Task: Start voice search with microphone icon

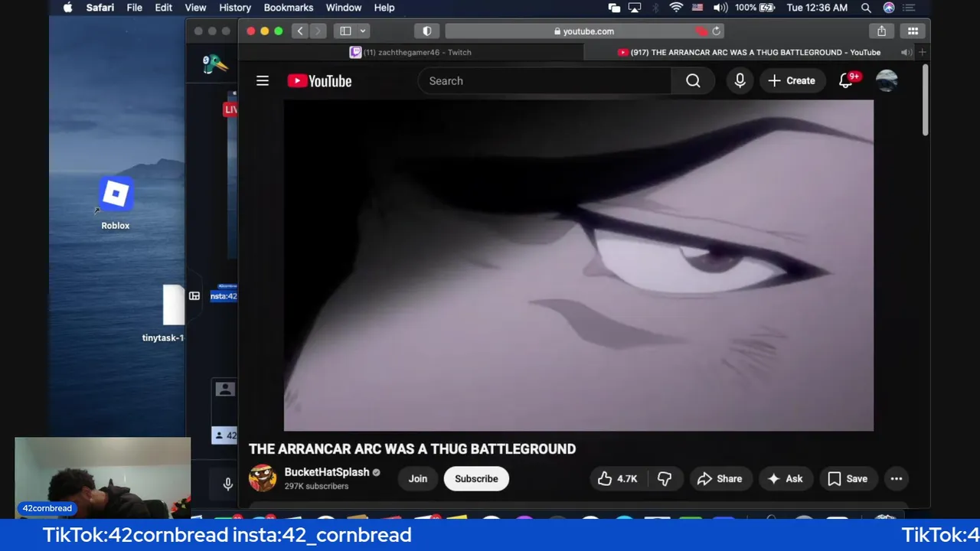Action: [x=740, y=80]
